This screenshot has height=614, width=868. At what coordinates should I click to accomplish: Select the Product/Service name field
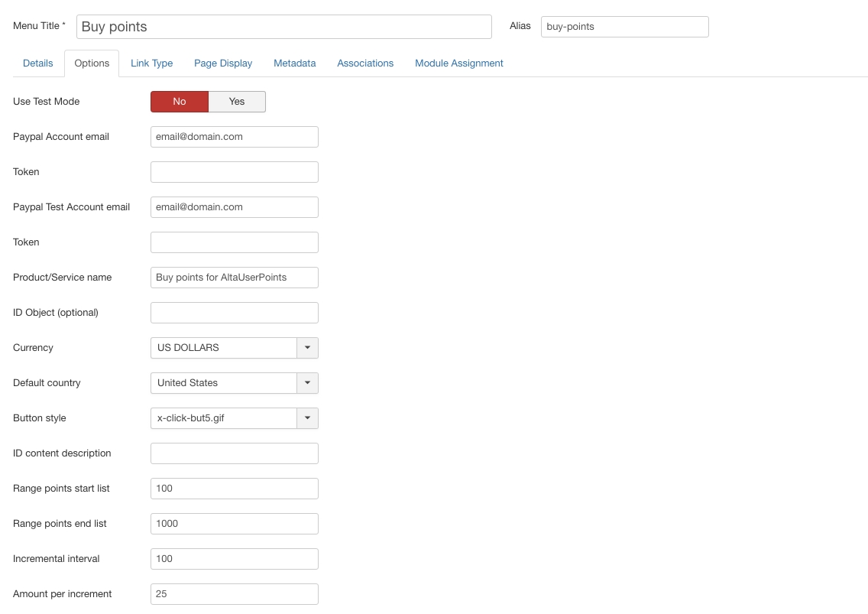coord(234,277)
